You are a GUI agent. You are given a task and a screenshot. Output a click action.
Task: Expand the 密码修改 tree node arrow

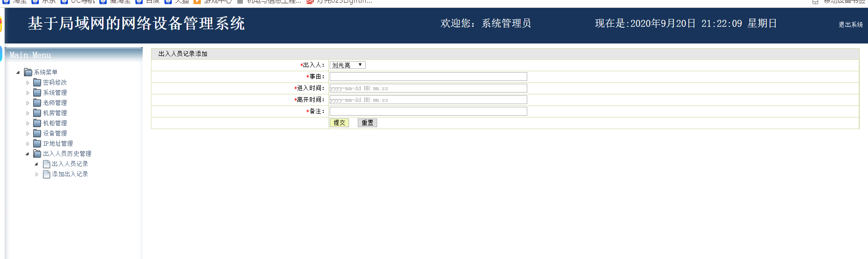(28, 83)
